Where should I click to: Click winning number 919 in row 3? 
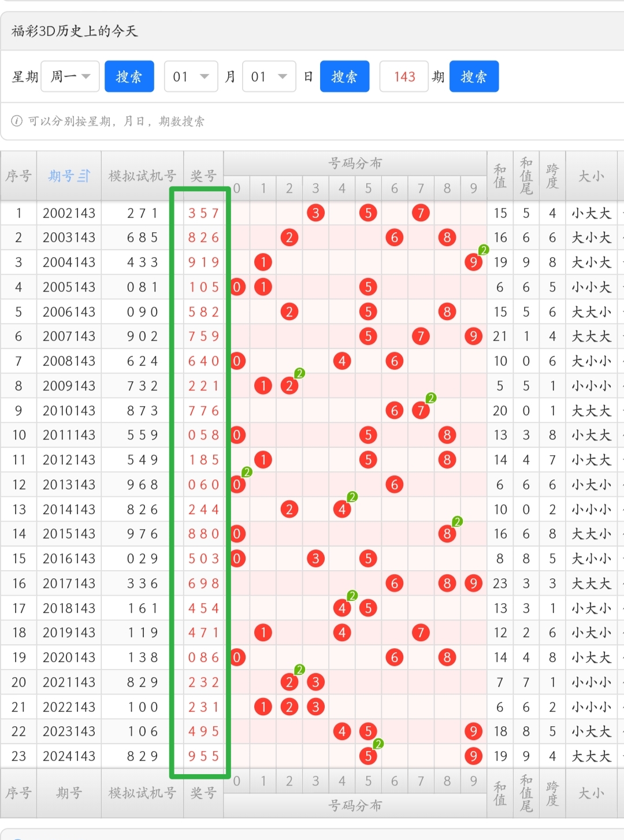pos(203,262)
